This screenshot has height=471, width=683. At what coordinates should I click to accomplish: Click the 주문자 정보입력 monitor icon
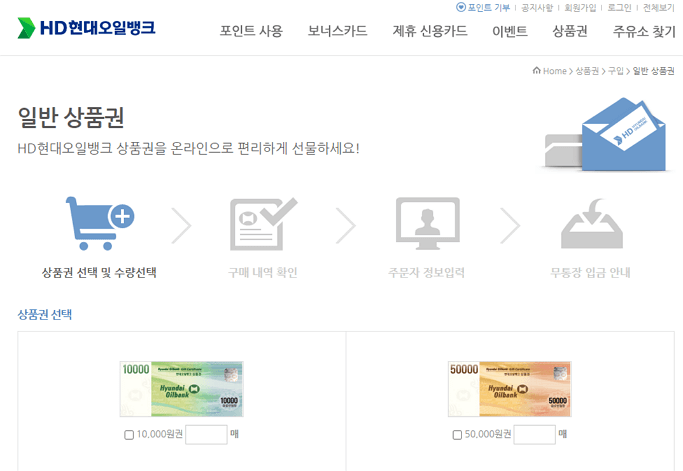427,224
